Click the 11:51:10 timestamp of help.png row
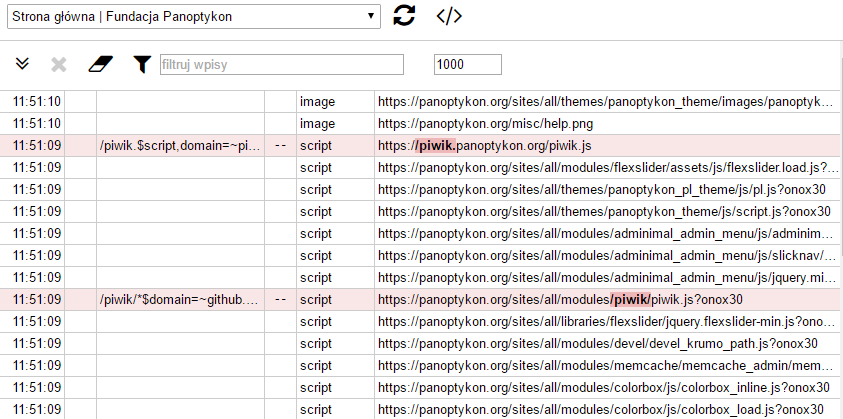Viewport: 843px width, 419px height. click(37, 124)
